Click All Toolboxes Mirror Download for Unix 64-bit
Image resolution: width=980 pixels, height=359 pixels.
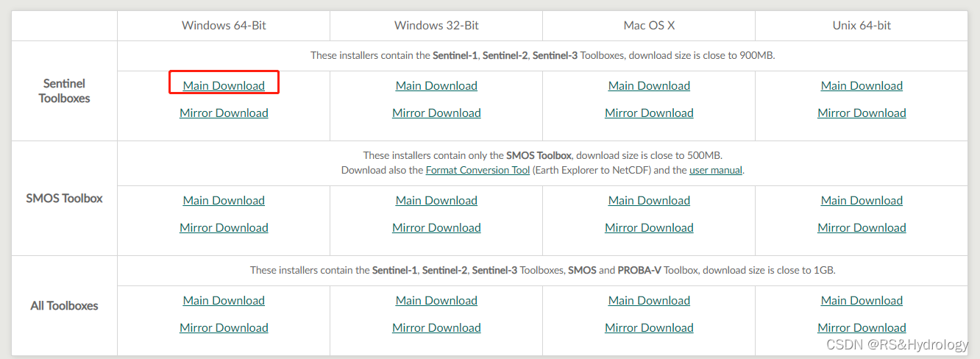862,327
